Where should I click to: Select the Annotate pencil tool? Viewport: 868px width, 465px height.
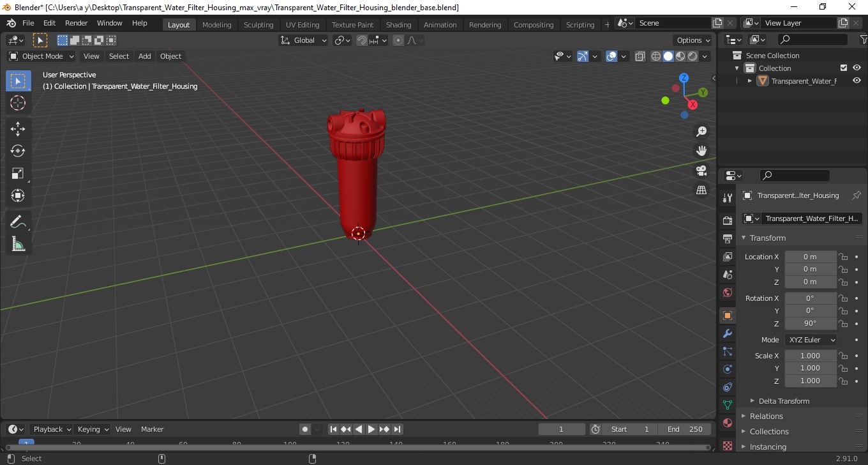click(18, 222)
